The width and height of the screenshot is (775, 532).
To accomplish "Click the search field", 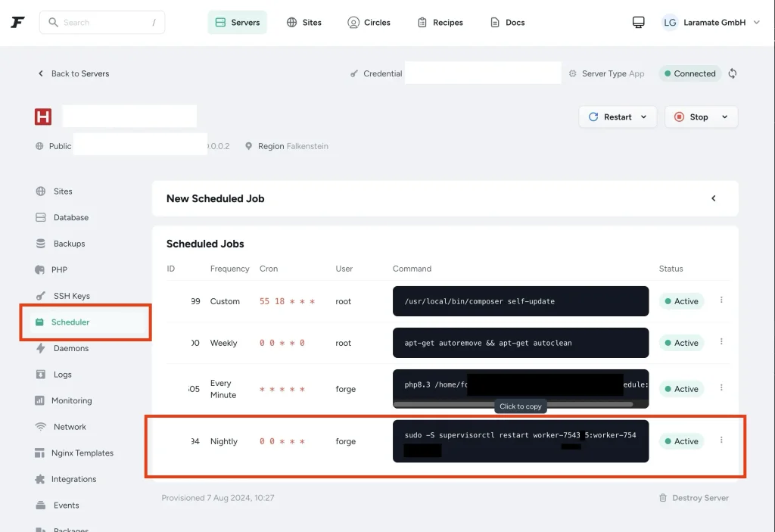I will click(102, 22).
